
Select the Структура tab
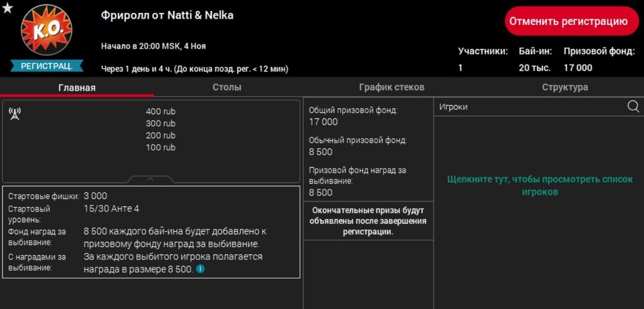pos(565,88)
